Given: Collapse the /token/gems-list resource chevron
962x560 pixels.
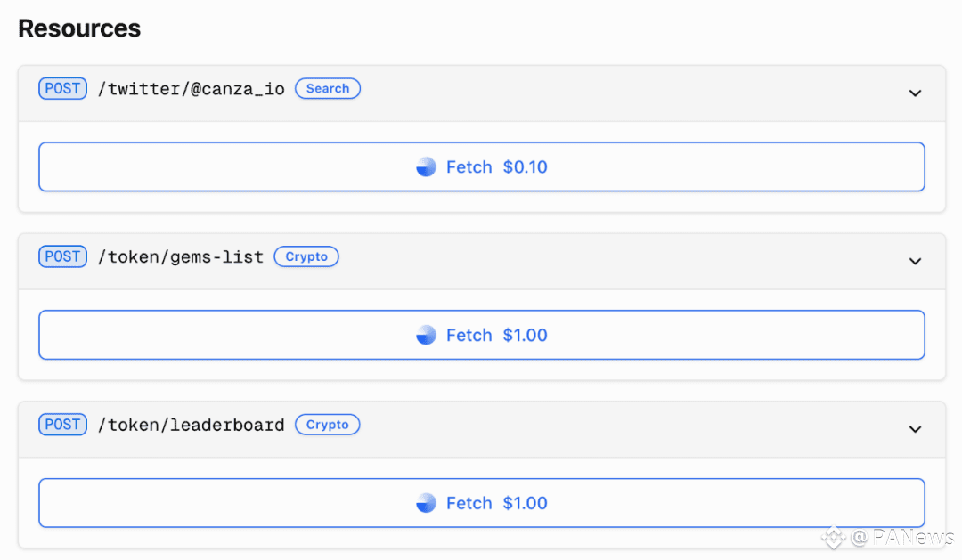Looking at the screenshot, I should [x=915, y=261].
